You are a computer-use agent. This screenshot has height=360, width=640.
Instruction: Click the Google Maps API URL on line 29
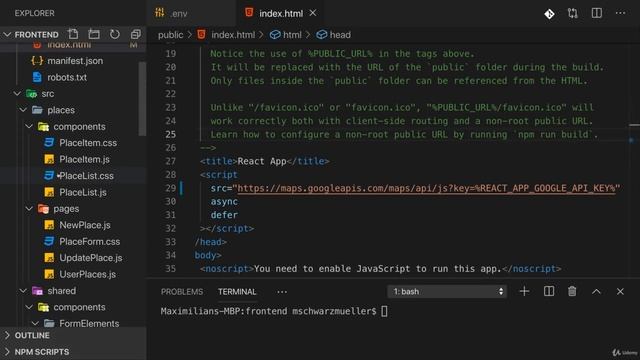tap(426, 188)
